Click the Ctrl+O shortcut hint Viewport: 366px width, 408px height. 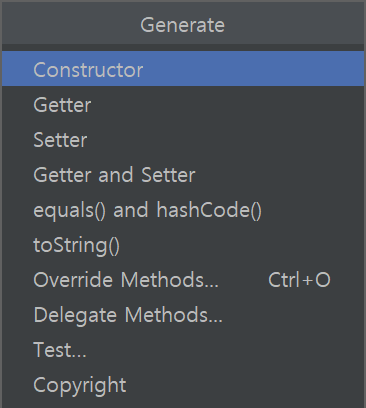[x=299, y=279]
